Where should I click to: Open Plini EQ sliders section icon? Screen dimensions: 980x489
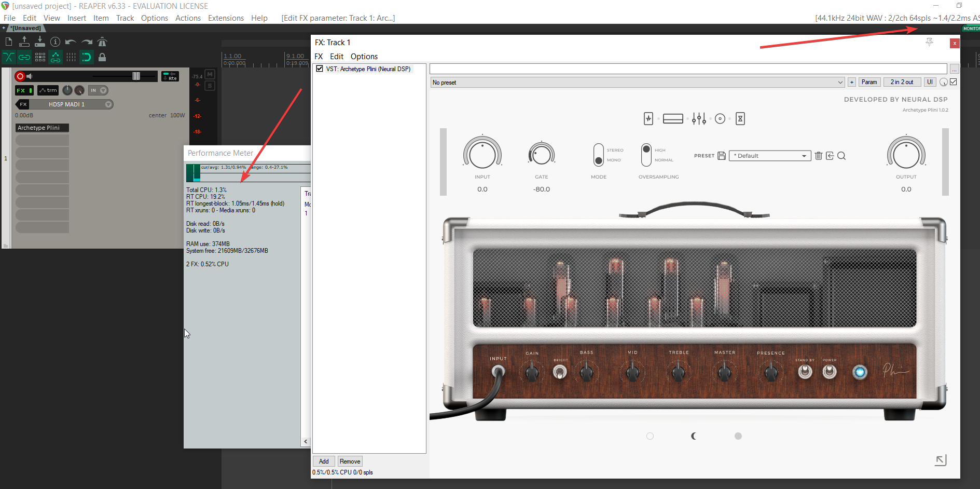[699, 119]
